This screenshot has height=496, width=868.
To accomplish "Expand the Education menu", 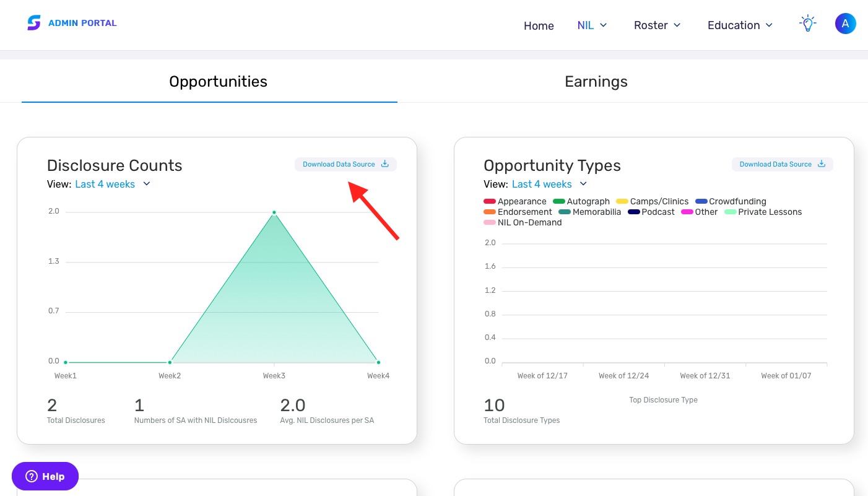I will pyautogui.click(x=740, y=25).
